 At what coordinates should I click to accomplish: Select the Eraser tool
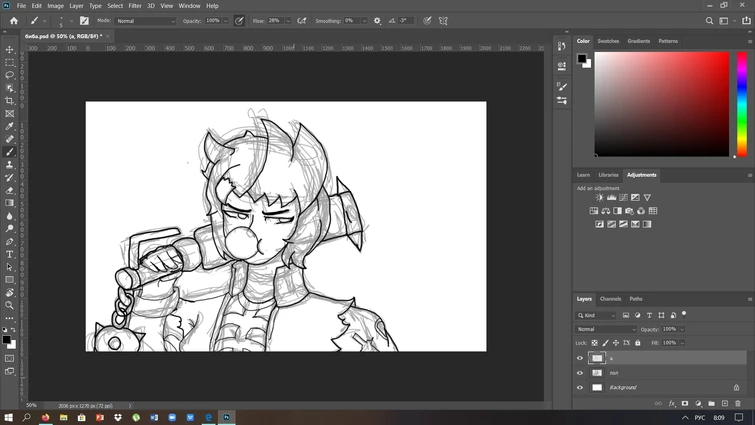point(10,190)
